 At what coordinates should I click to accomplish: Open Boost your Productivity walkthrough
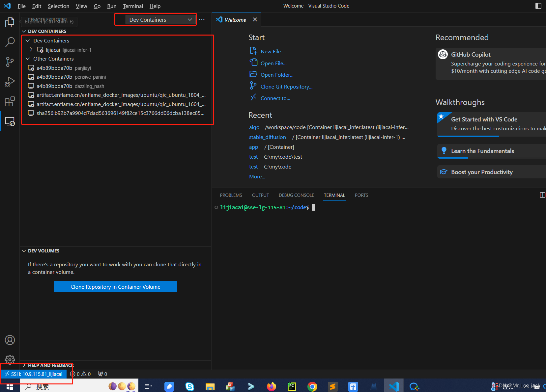click(492, 172)
